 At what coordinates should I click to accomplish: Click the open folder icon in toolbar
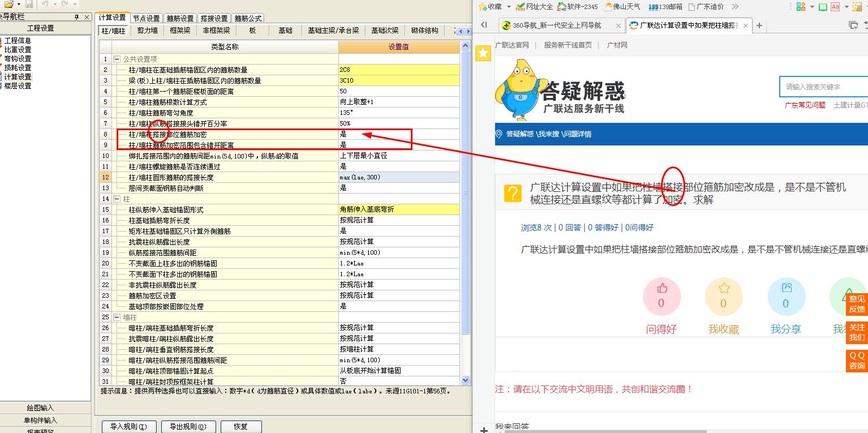coord(8,4)
